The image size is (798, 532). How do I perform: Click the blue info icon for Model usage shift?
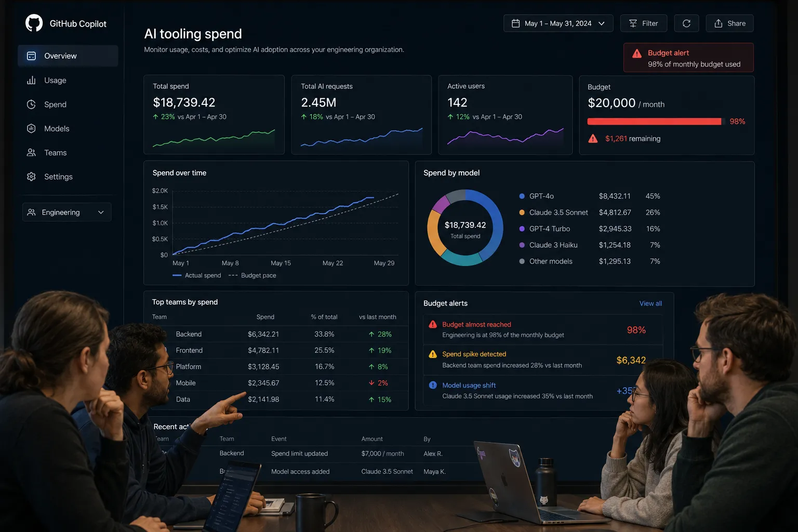click(x=433, y=385)
